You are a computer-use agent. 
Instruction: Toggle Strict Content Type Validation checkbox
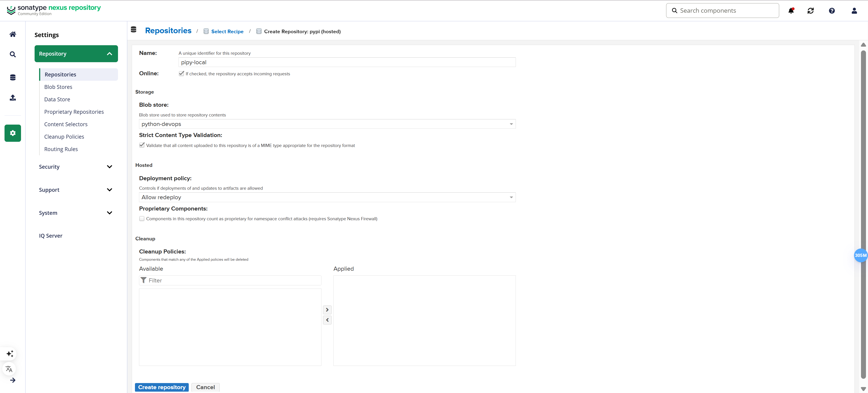142,145
